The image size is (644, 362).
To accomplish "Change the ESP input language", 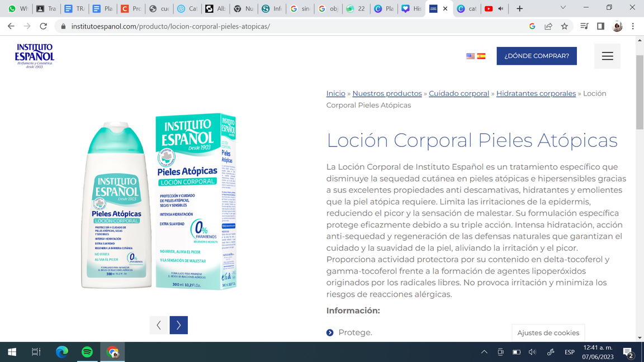I will coord(569,352).
